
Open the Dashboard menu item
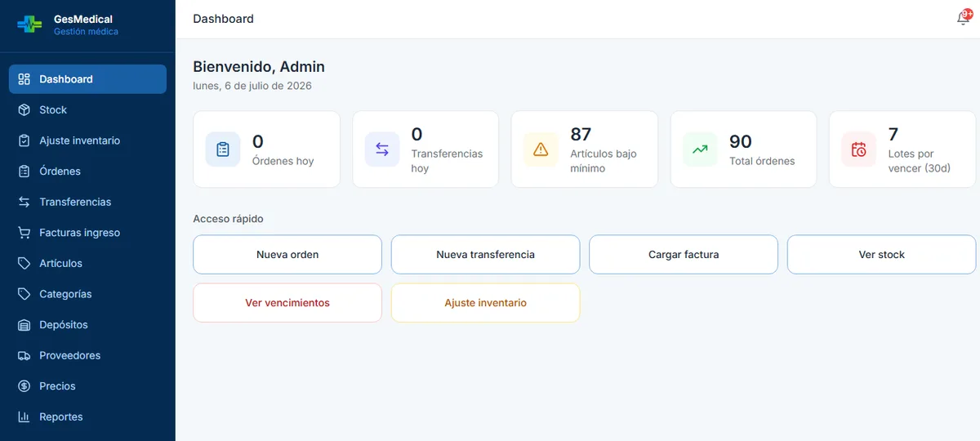tap(87, 79)
